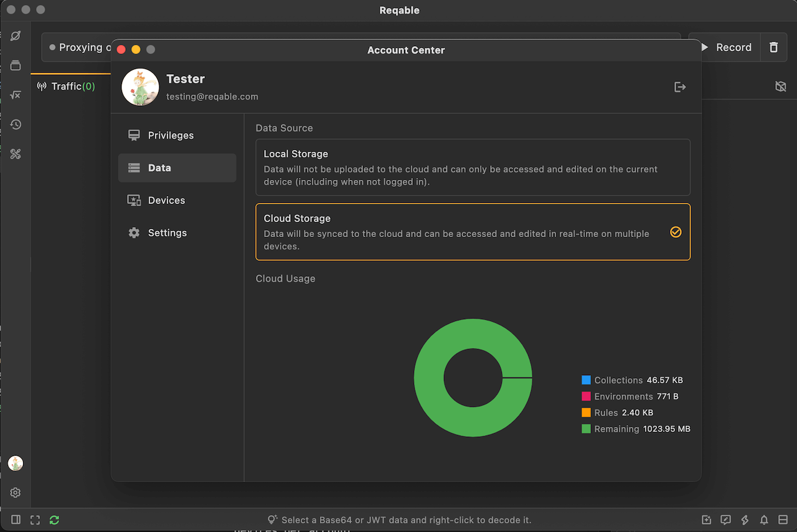Viewport: 797px width, 532px height.
Task: Click the lightning bolt icon in status bar
Action: 745,520
